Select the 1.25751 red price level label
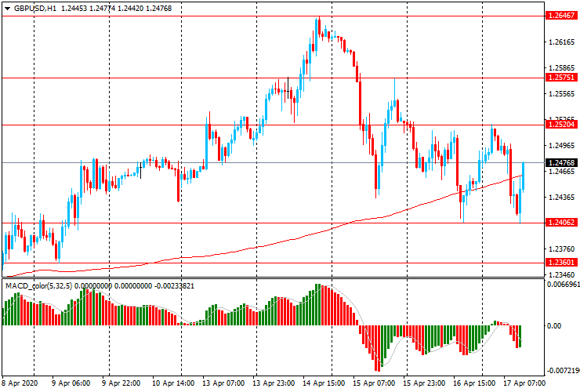580x392 pixels. 561,78
